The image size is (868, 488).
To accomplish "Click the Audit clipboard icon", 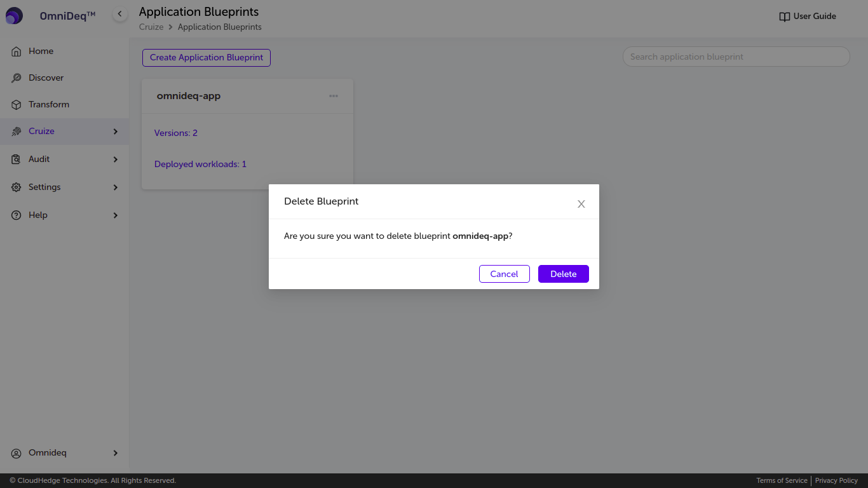I will click(x=17, y=159).
